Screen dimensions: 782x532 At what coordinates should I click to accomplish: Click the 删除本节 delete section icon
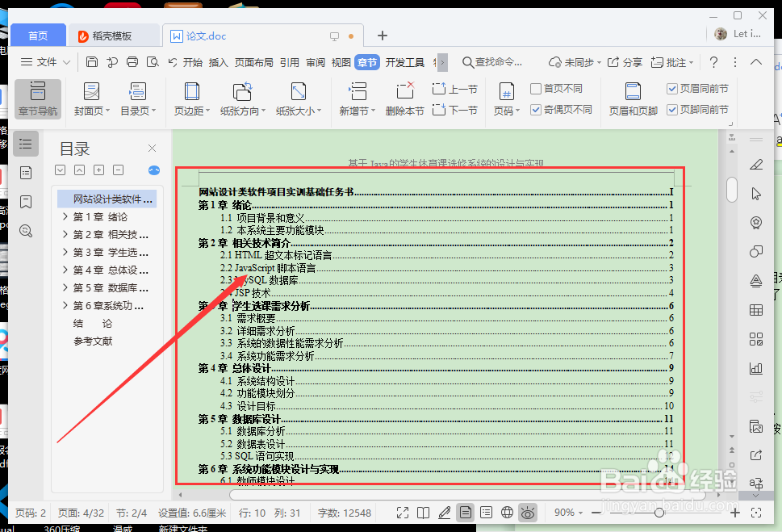click(x=404, y=98)
